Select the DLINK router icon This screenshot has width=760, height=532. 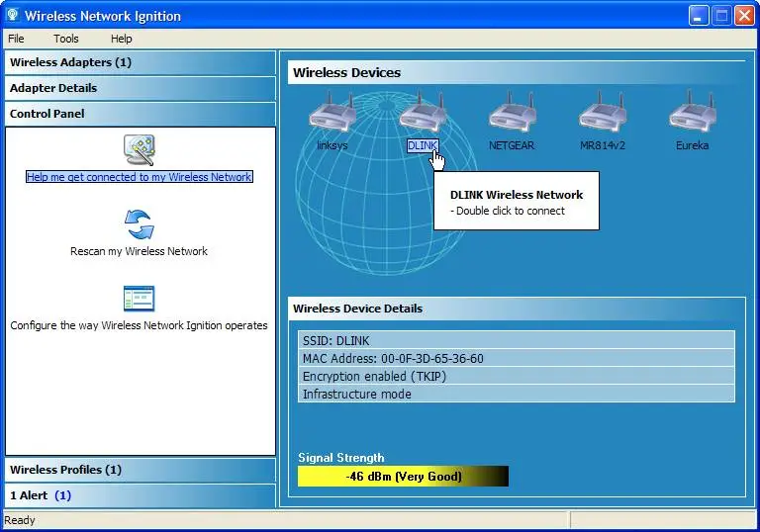click(423, 113)
